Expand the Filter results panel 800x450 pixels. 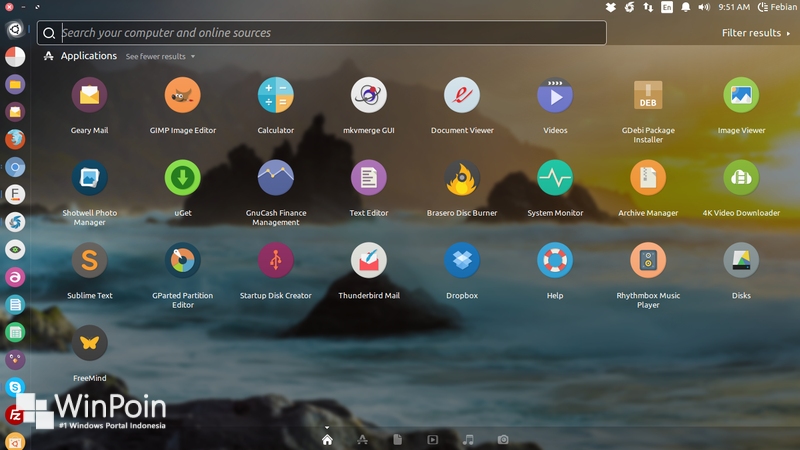(756, 33)
